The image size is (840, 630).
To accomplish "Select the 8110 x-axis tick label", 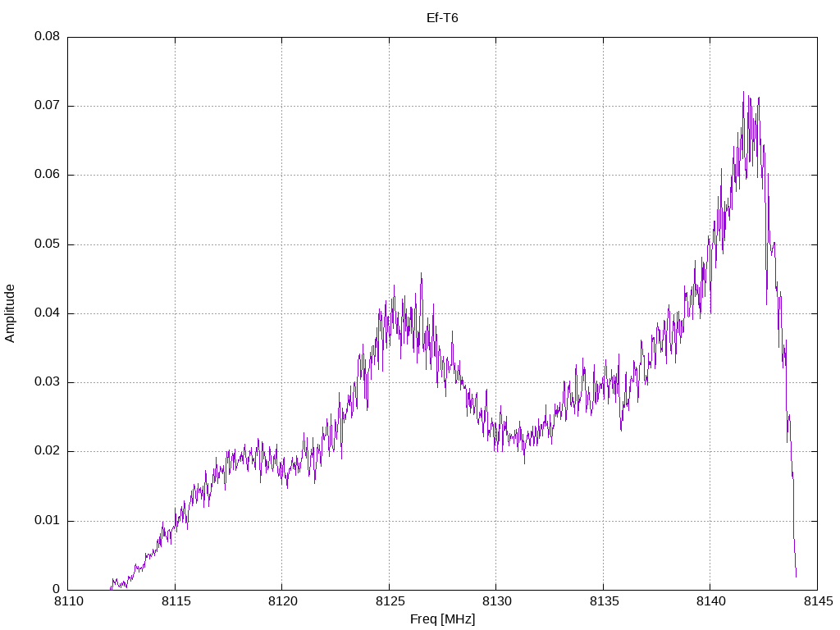I will point(68,602).
